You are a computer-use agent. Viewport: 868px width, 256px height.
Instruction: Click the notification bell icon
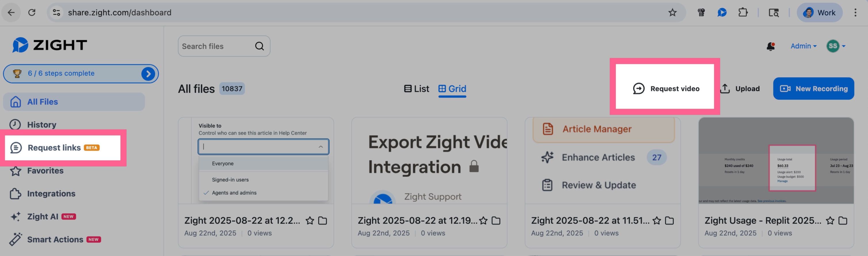point(770,46)
